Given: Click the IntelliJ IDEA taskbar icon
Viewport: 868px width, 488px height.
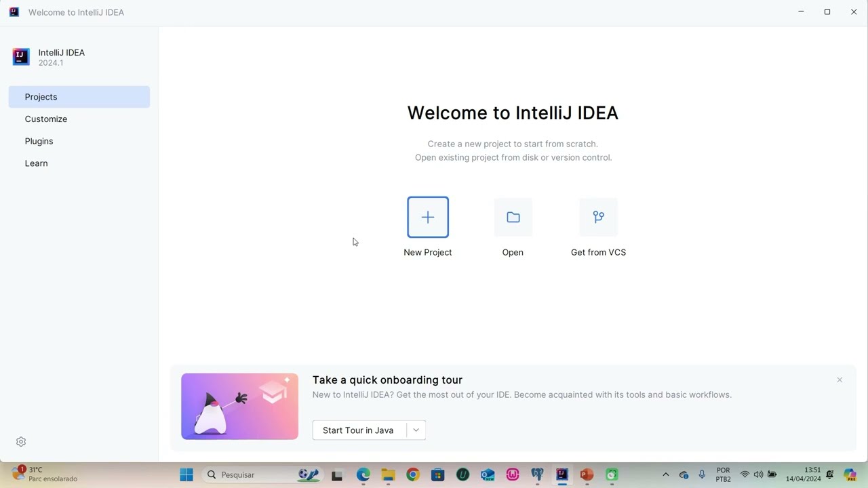Looking at the screenshot, I should click(x=562, y=474).
